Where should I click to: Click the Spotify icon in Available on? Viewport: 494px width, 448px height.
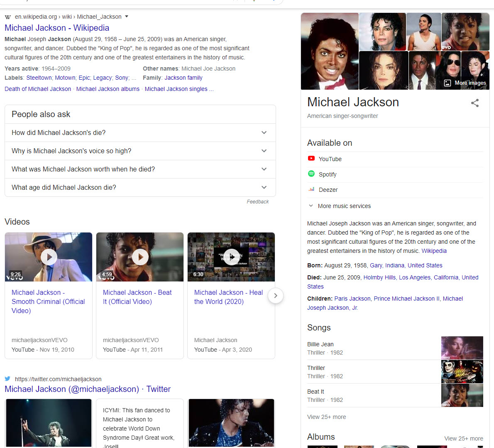pyautogui.click(x=311, y=174)
